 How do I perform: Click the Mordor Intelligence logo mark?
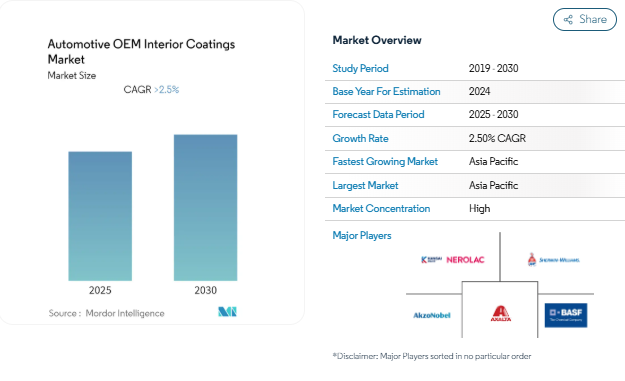point(227,312)
